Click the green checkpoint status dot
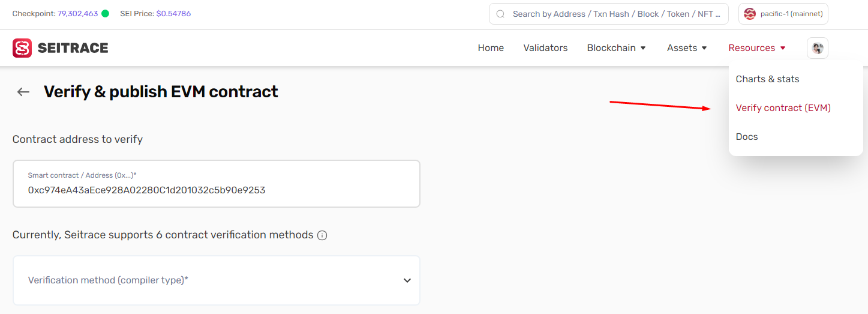Image resolution: width=868 pixels, height=314 pixels. coord(106,13)
